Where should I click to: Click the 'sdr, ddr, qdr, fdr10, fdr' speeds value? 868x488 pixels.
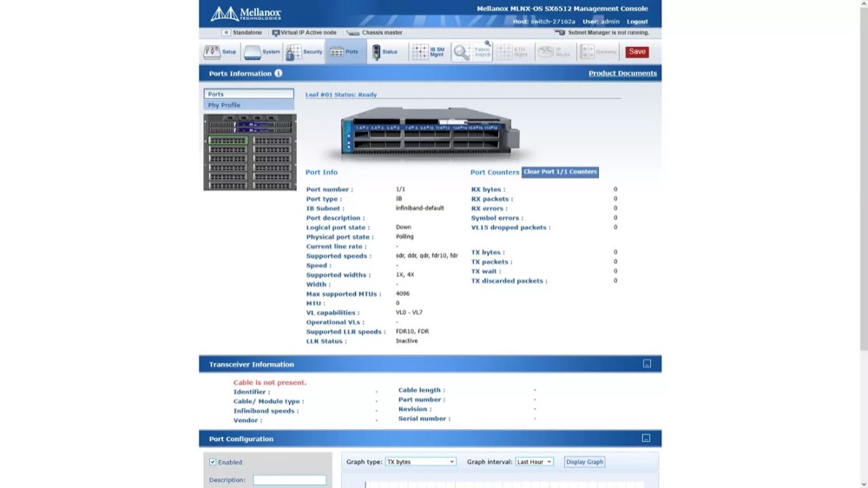pyautogui.click(x=427, y=256)
